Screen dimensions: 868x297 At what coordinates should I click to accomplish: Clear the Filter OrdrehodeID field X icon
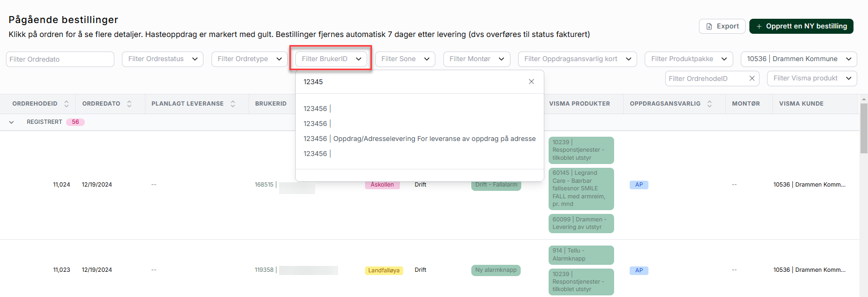point(752,79)
